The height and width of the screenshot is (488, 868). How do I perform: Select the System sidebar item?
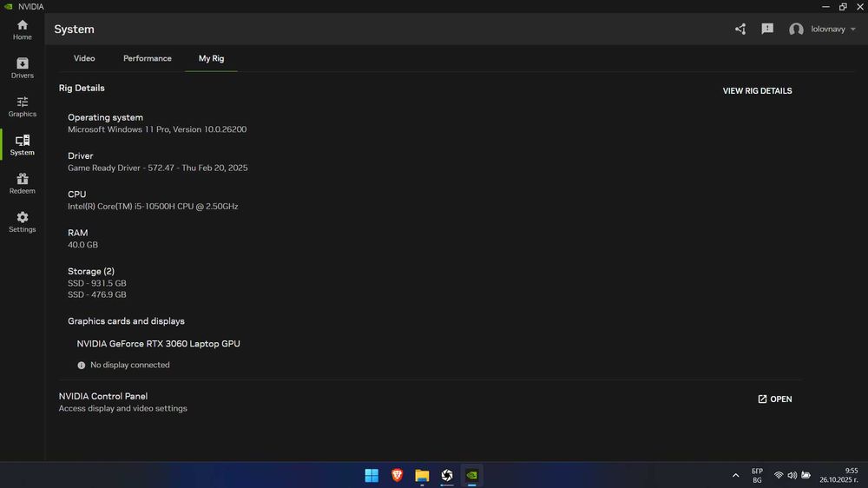[x=23, y=145]
